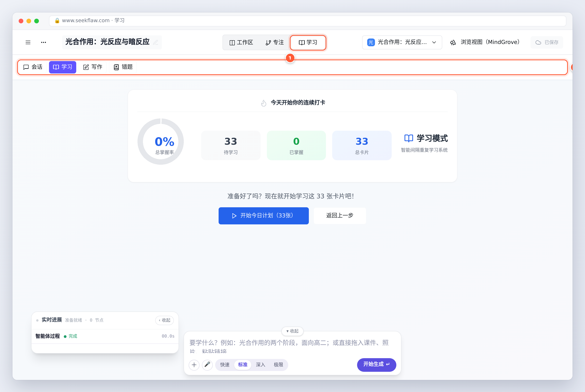Screen dimensions: 585x392
Task: Click the browser address bar
Action: coord(307,21)
